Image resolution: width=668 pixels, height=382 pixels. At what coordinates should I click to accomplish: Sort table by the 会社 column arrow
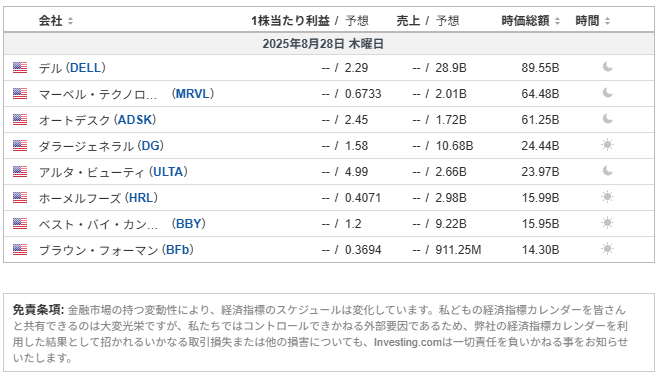(x=70, y=20)
